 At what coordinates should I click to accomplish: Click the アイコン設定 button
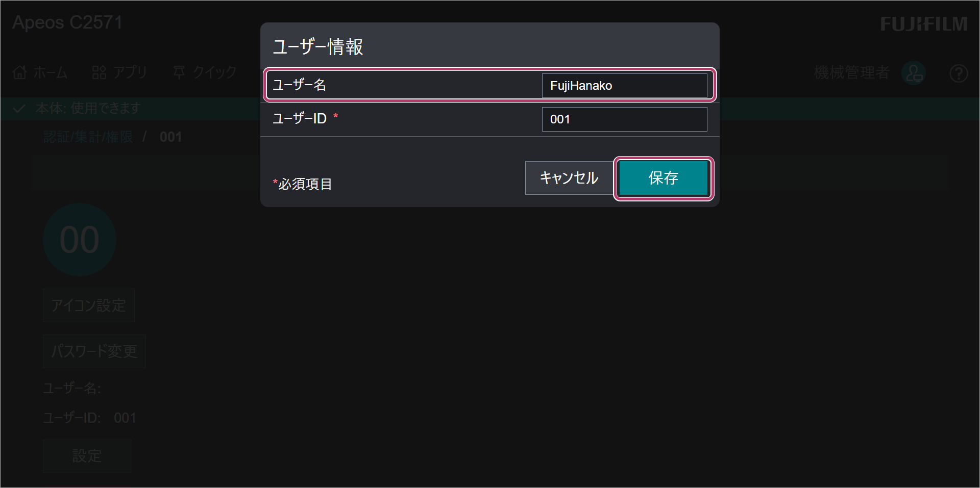pyautogui.click(x=89, y=305)
